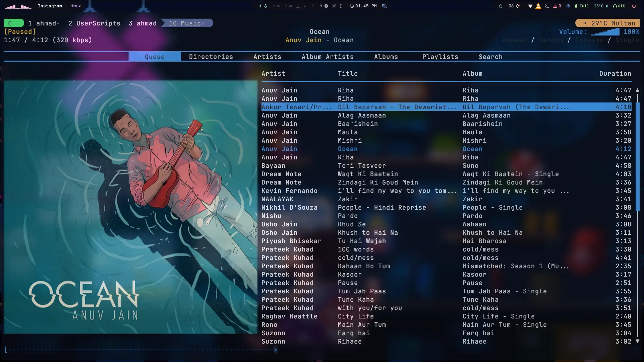Click the red power icon
Viewport: 644px width, 362px height.
click(x=634, y=6)
